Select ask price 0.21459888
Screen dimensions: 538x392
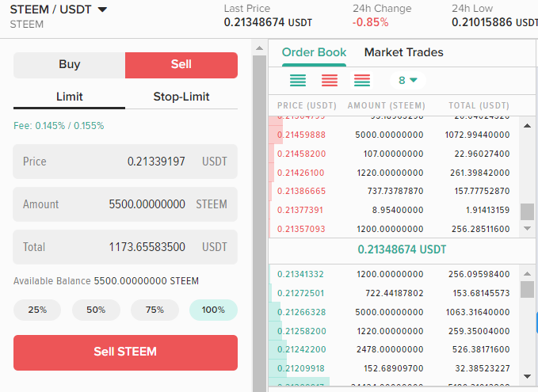pyautogui.click(x=301, y=135)
